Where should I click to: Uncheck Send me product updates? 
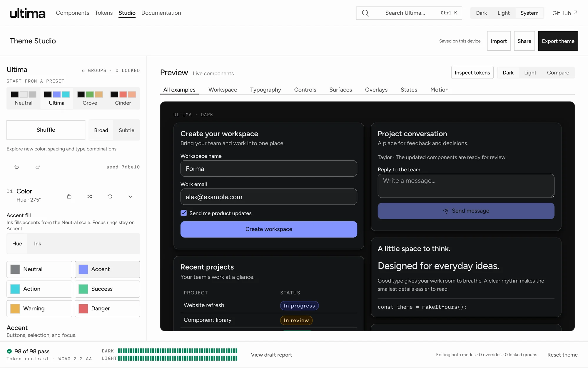click(184, 213)
